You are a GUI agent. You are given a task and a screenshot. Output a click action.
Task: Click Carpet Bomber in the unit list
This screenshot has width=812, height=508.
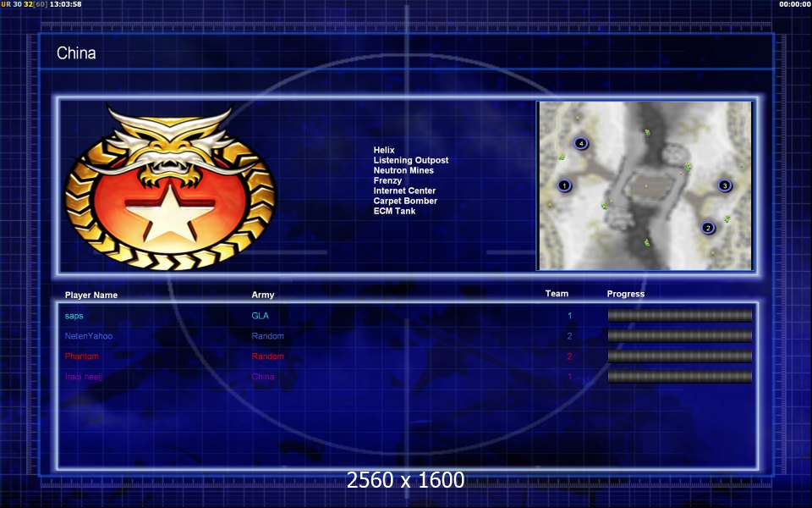pos(405,201)
